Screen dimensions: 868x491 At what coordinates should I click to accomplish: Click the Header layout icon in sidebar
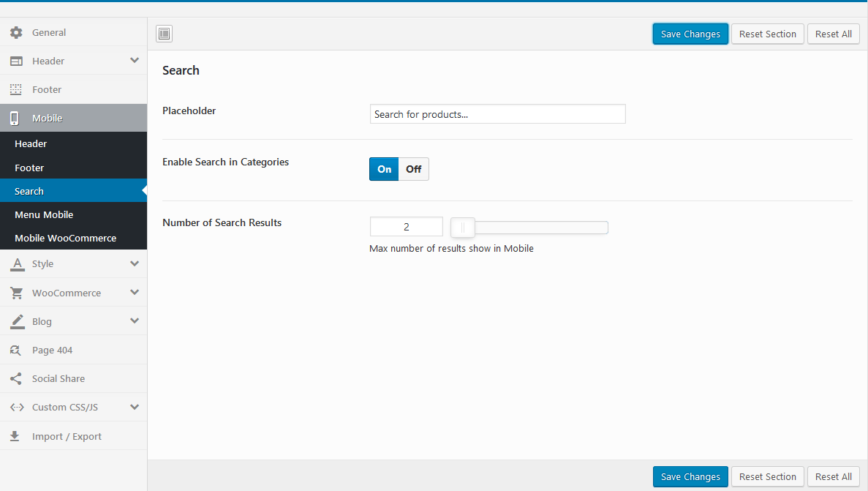pyautogui.click(x=17, y=61)
